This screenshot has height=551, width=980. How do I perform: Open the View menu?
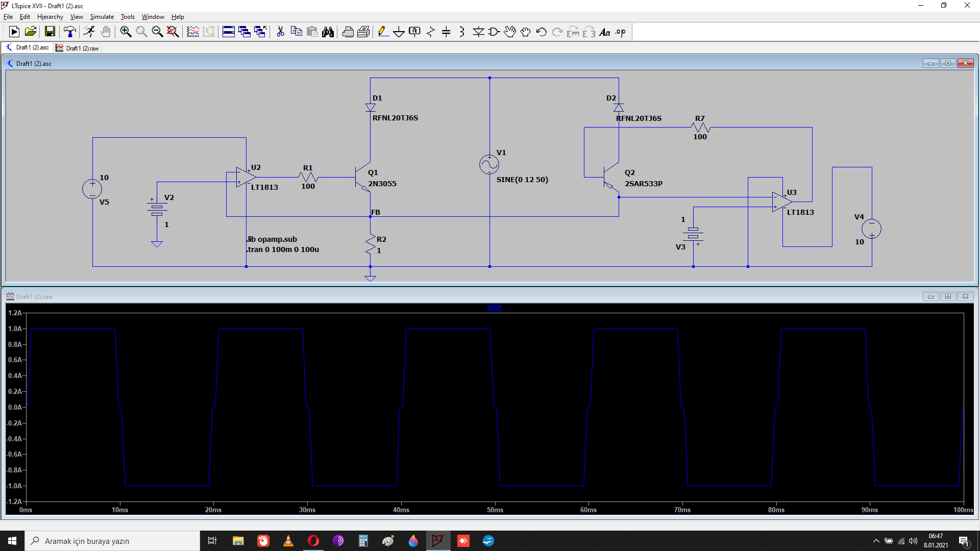(x=77, y=17)
